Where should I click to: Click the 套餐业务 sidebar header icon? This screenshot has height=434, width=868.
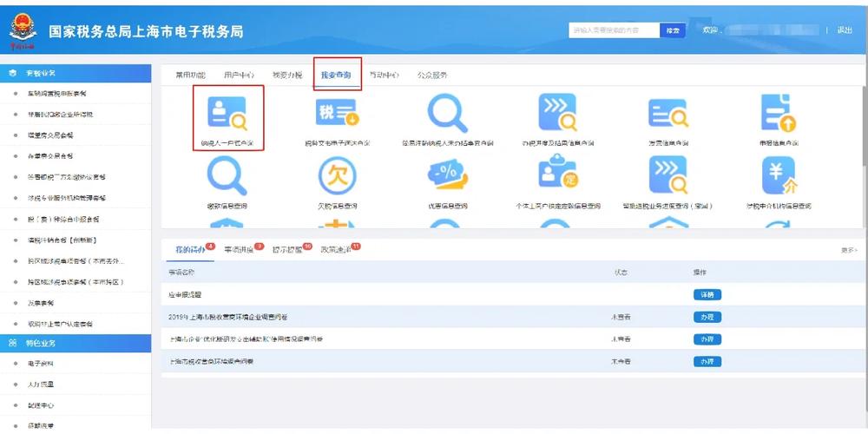pos(13,73)
